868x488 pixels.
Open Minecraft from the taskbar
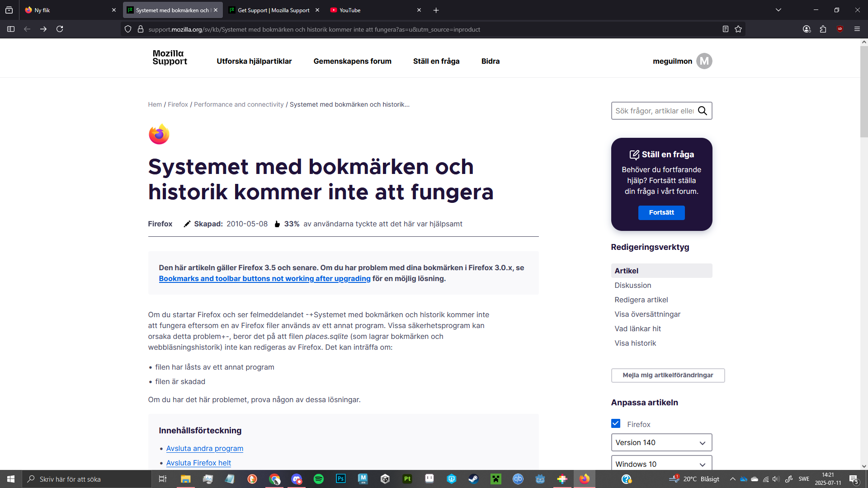pyautogui.click(x=496, y=479)
